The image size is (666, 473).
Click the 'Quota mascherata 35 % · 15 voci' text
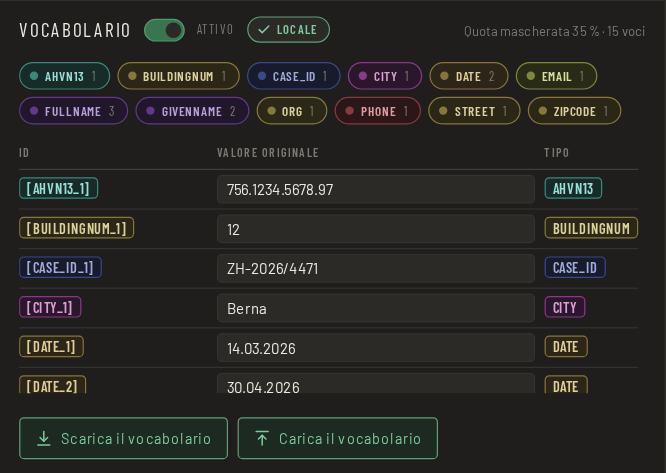[x=554, y=31]
